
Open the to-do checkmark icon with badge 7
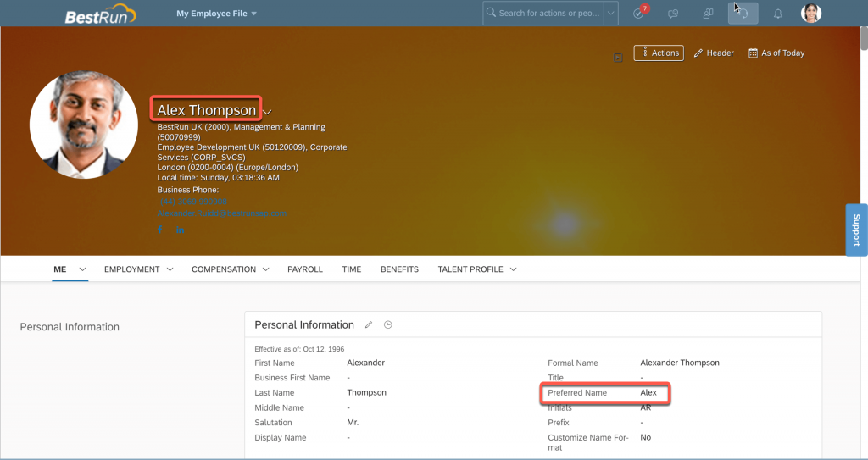[639, 13]
